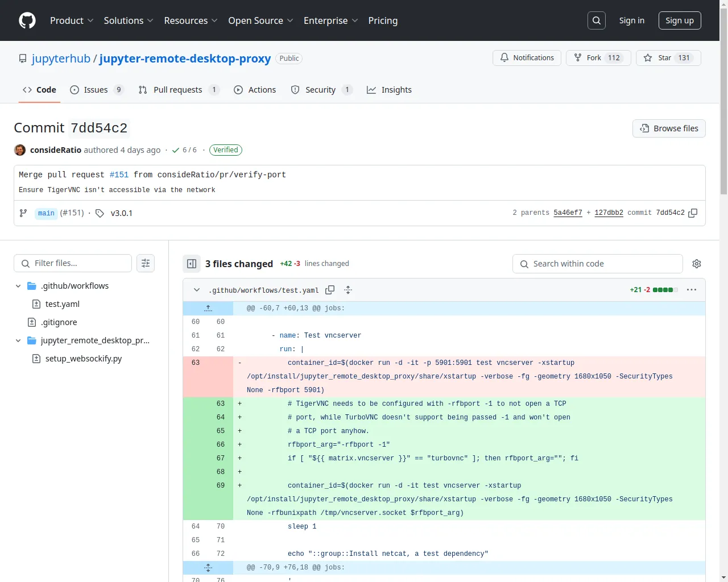
Task: Open the test.yaml more options menu
Action: (x=692, y=290)
